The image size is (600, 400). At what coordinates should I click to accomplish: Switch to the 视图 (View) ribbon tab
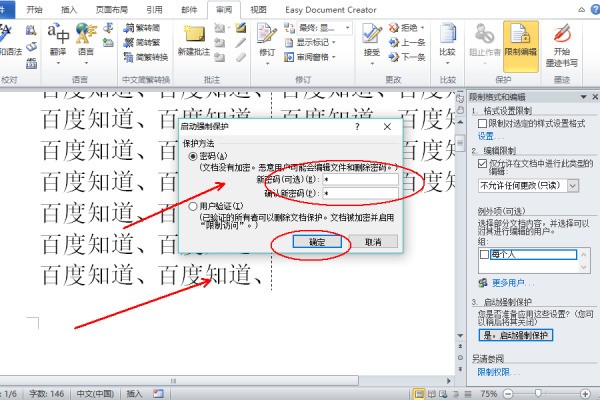pos(259,8)
